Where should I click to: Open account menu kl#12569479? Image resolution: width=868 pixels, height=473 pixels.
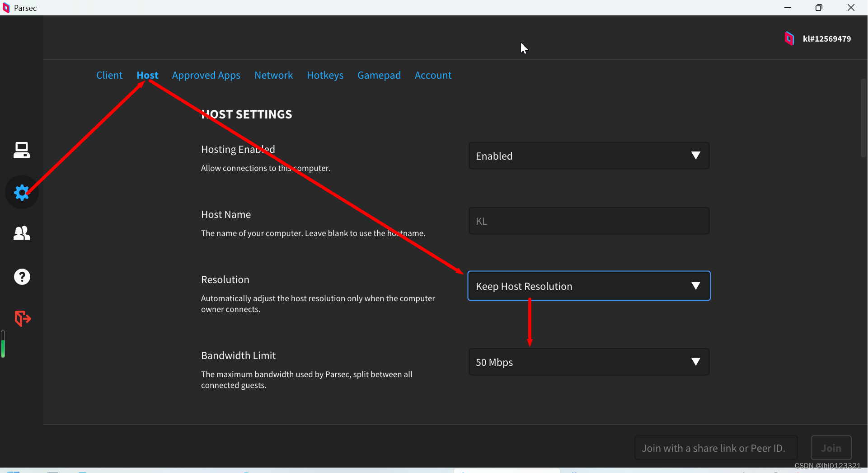point(826,39)
